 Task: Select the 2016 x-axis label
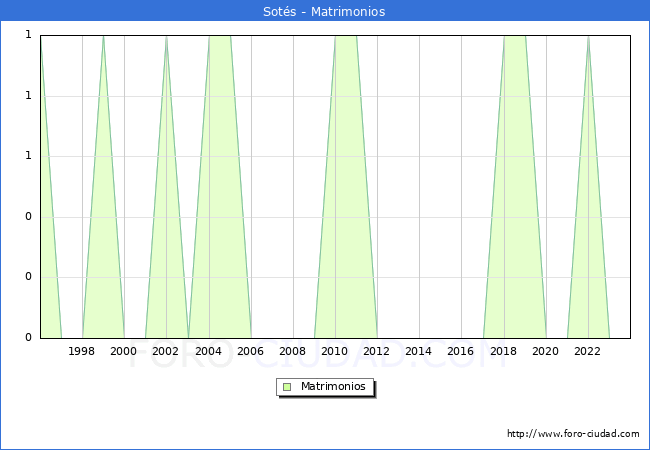461,351
